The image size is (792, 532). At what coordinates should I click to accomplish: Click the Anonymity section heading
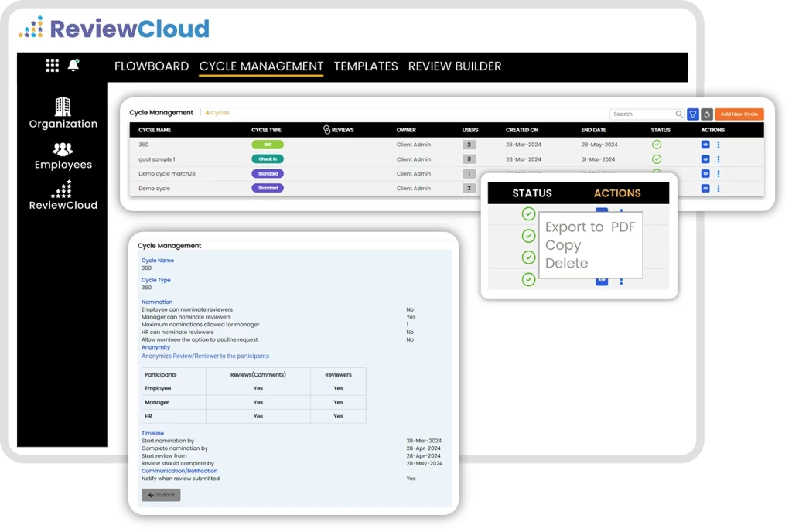(155, 347)
